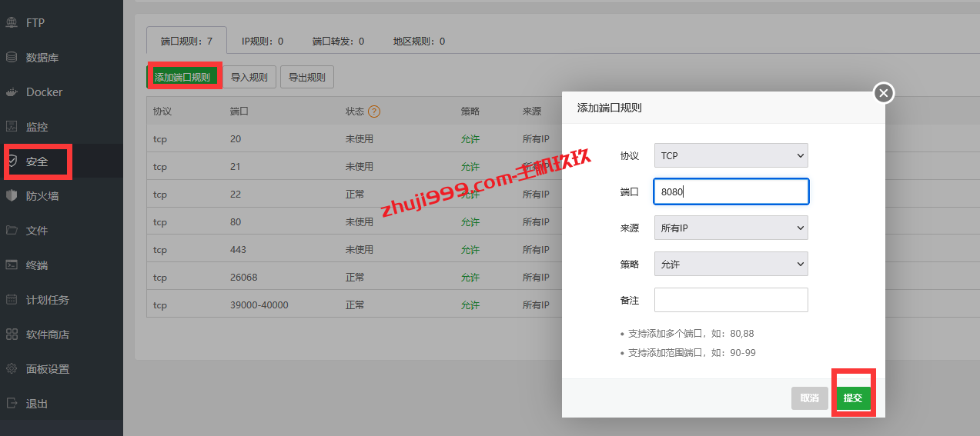Select the port 20 cell
The image size is (980, 436).
point(236,138)
